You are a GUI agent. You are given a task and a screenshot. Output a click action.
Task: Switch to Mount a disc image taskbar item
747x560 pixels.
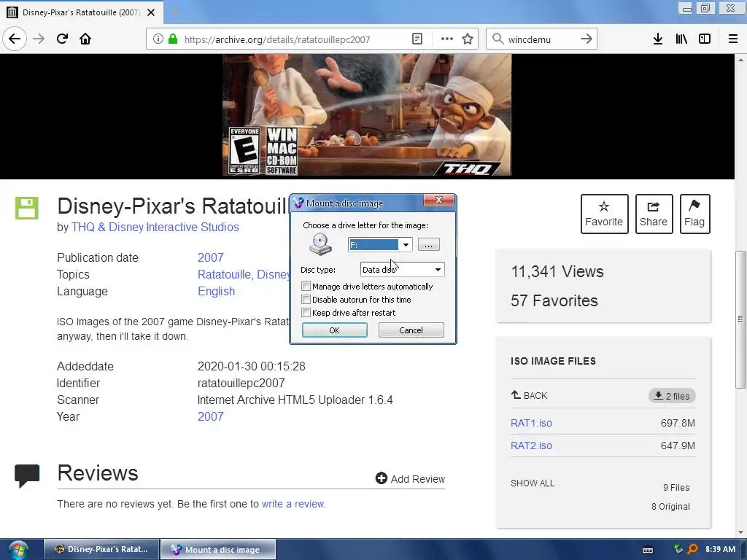point(218,549)
